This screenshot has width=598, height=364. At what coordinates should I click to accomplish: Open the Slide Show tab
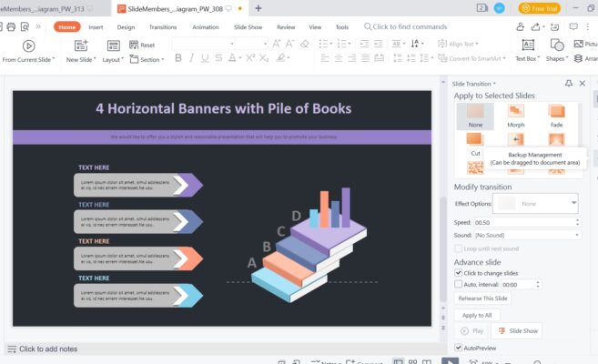[248, 27]
